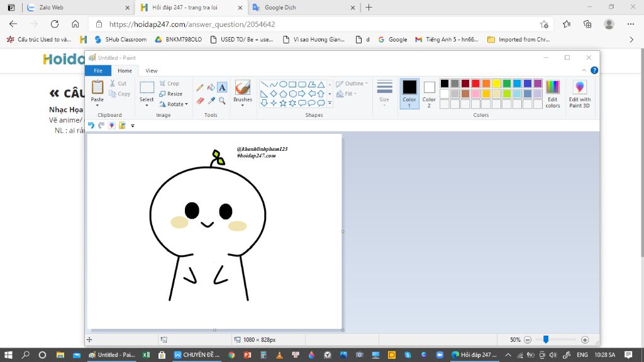
Task: Switch to the Home ribbon tab
Action: (x=125, y=70)
